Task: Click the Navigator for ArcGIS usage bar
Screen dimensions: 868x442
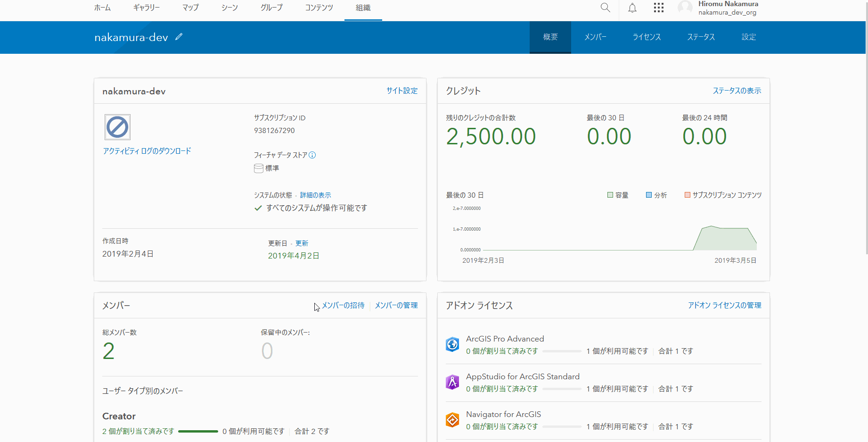Action: point(562,426)
